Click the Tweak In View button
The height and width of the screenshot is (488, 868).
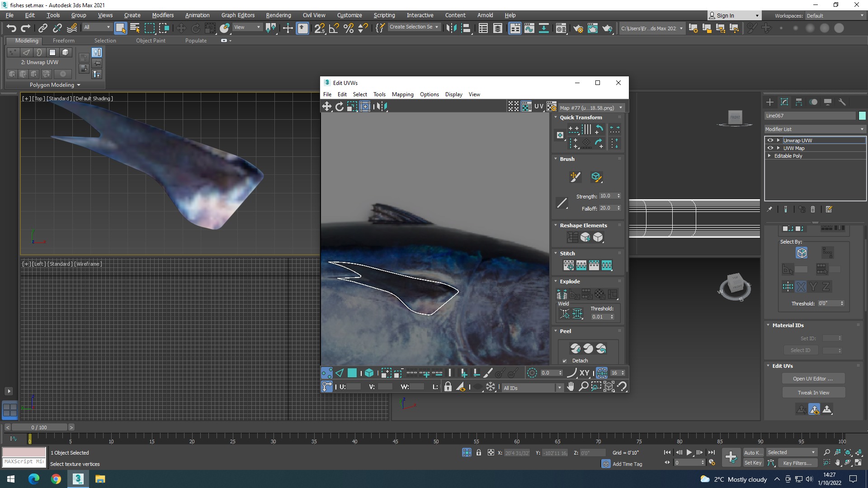(x=813, y=393)
